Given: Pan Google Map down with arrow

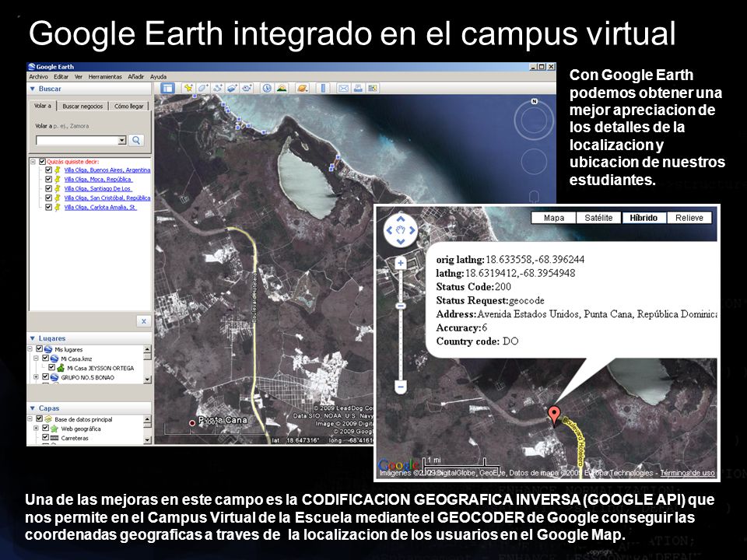Looking at the screenshot, I should (x=400, y=241).
